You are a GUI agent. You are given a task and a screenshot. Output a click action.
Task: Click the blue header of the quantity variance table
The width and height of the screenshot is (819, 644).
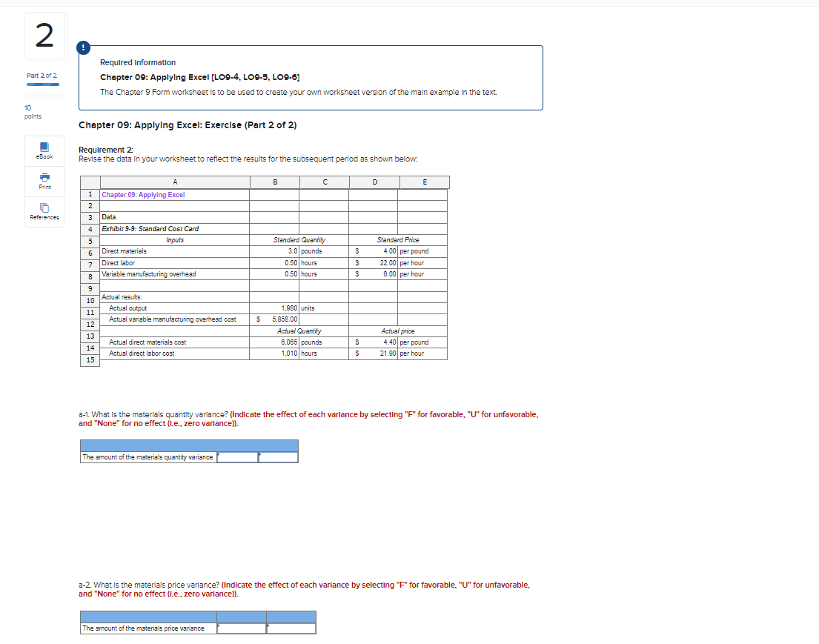pyautogui.click(x=189, y=445)
